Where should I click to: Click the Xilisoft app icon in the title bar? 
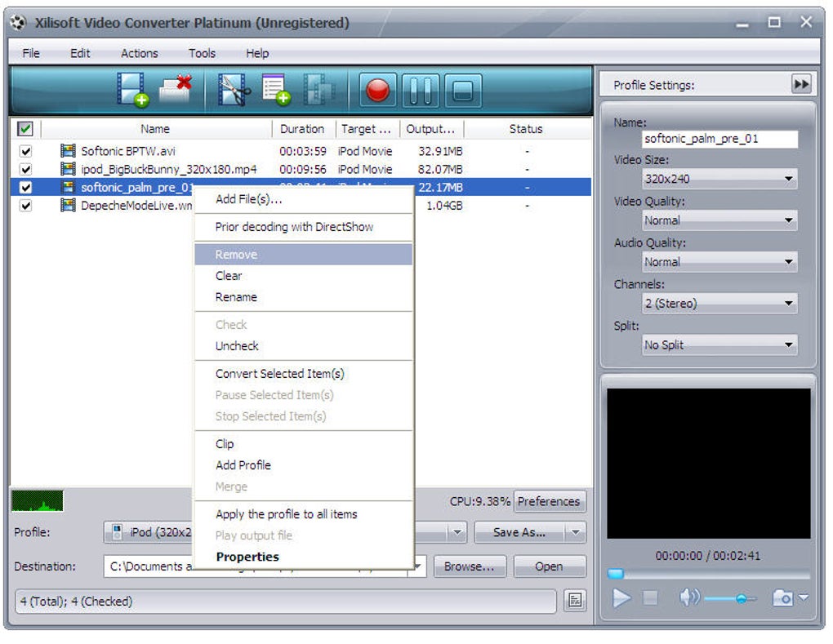pos(19,23)
